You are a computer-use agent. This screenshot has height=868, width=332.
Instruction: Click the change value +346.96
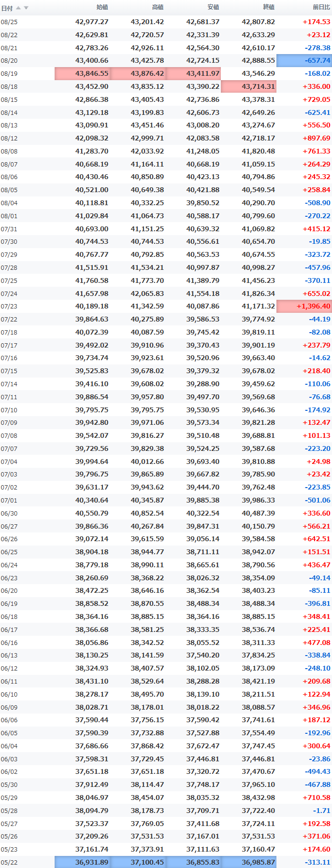pos(317,707)
